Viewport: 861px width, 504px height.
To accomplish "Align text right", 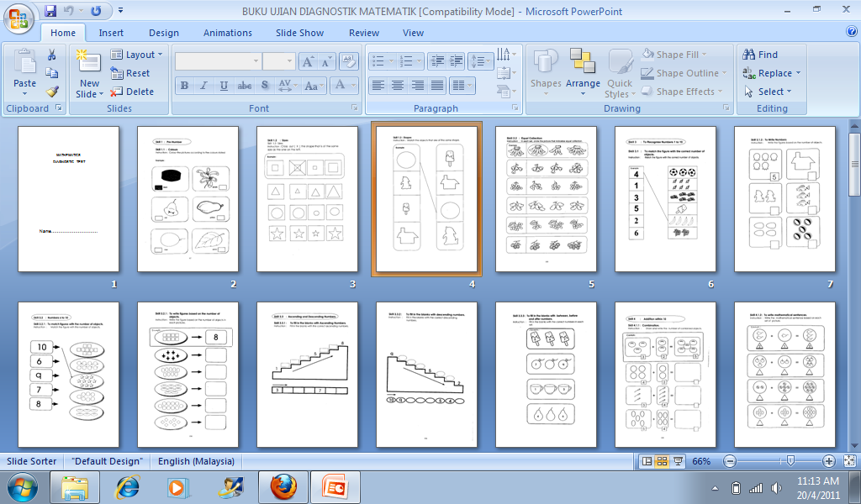I will coord(417,85).
